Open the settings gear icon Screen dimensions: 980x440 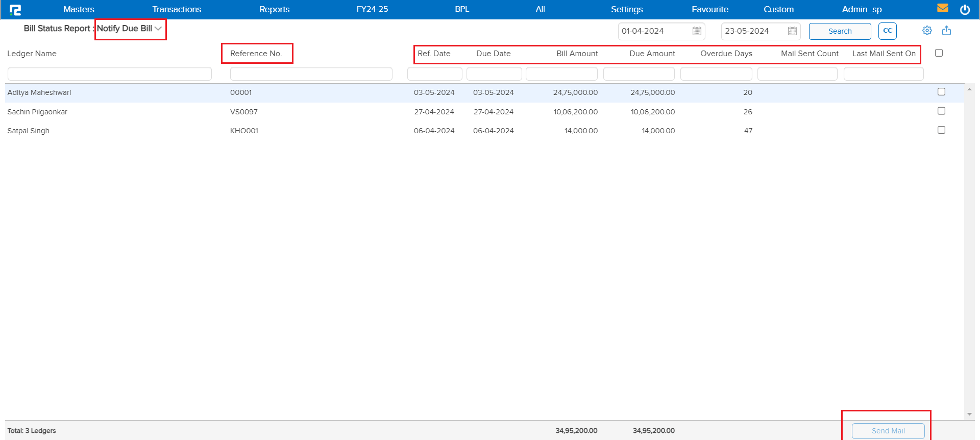[927, 31]
